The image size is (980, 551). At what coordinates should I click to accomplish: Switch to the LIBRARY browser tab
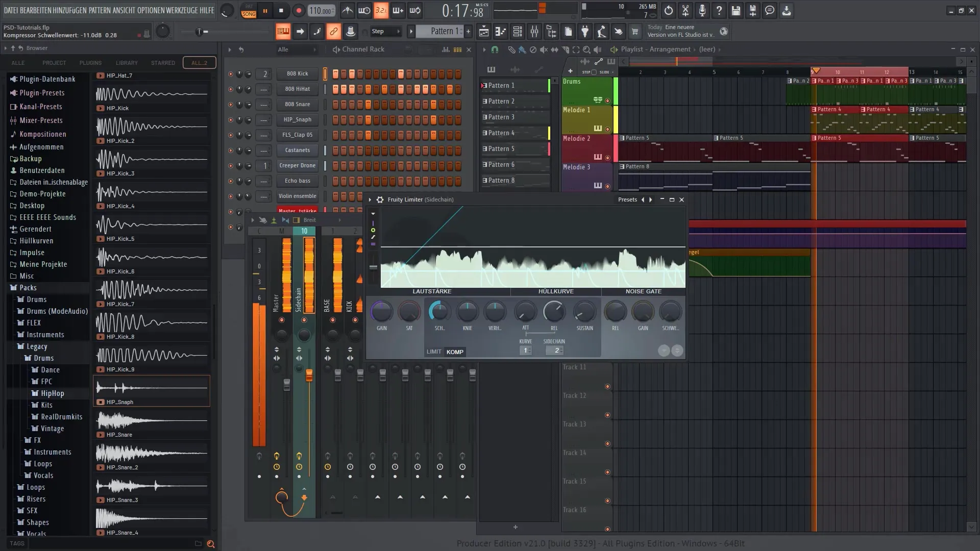127,63
